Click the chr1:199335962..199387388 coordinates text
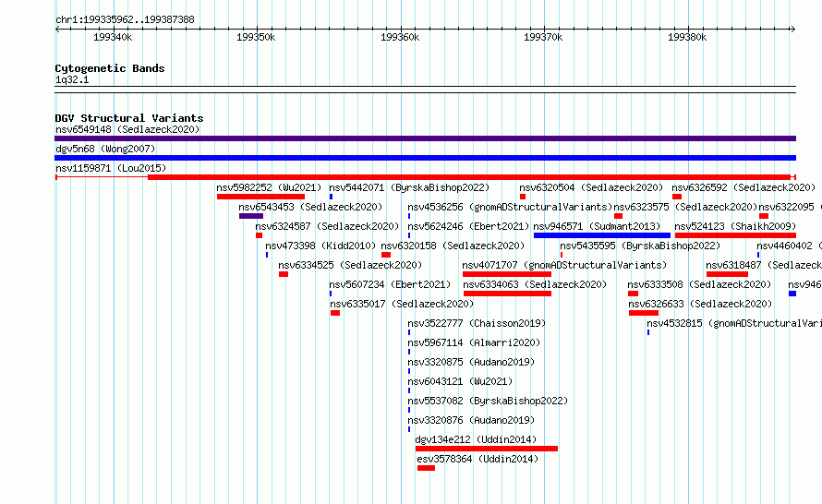Viewport: 822px width, 504px height. click(125, 19)
